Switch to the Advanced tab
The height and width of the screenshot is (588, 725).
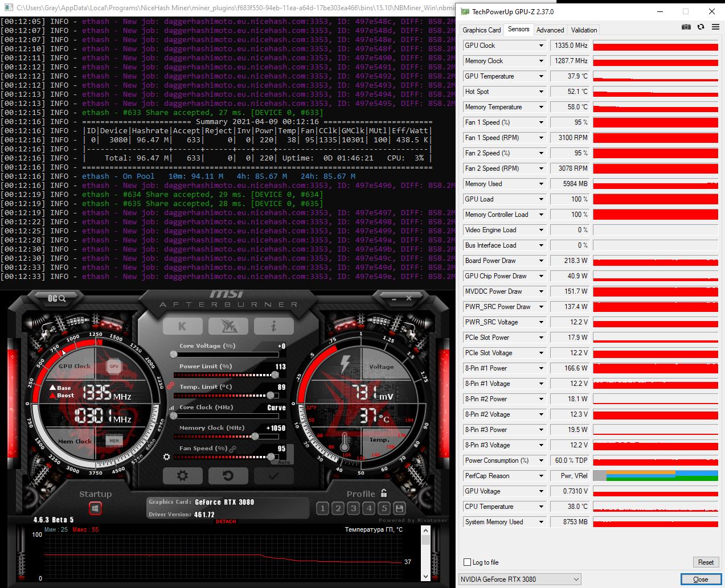pos(550,30)
